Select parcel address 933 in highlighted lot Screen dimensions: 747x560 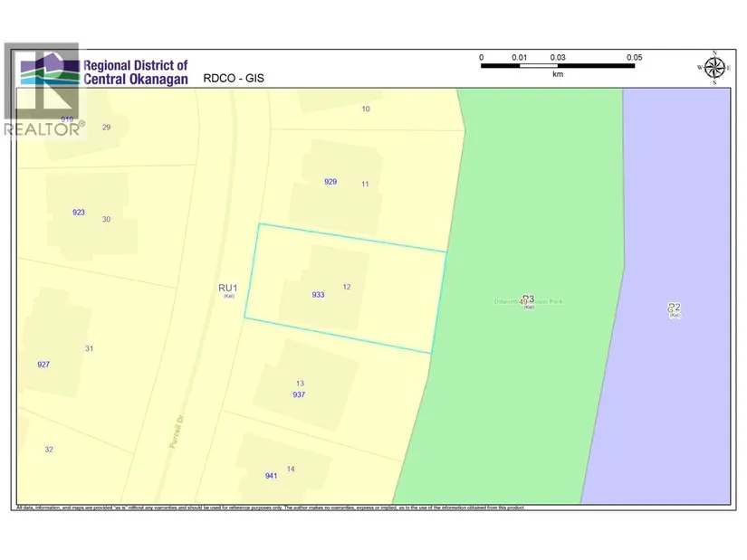pos(318,295)
